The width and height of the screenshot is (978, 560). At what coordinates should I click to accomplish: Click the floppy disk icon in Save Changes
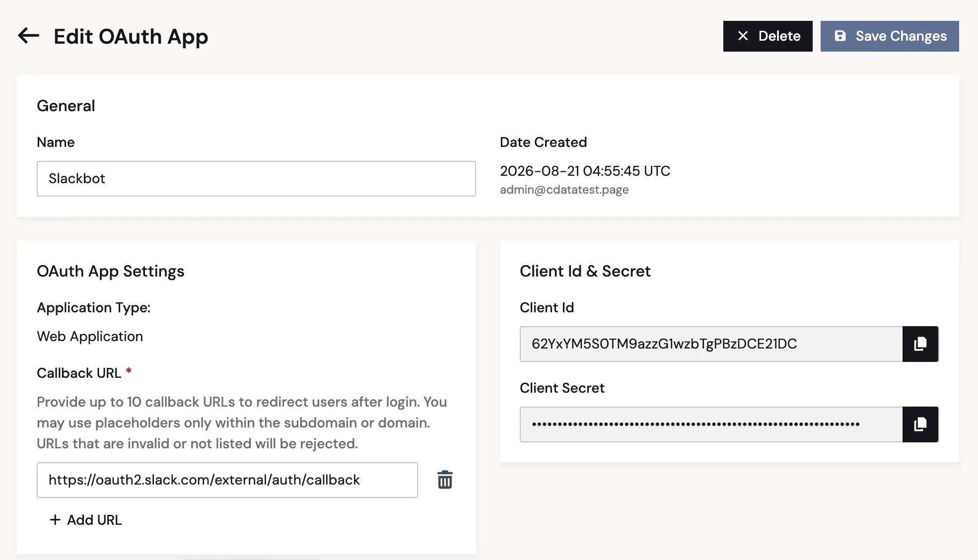tap(840, 36)
